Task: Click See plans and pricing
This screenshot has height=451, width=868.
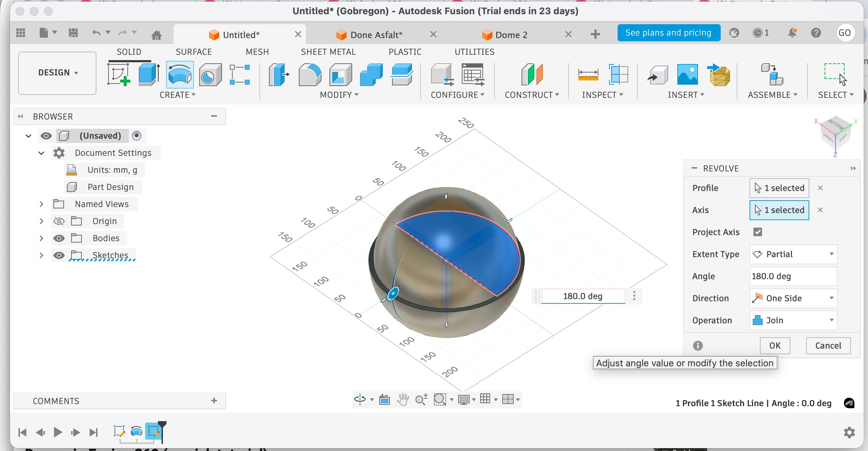Action: (x=668, y=32)
